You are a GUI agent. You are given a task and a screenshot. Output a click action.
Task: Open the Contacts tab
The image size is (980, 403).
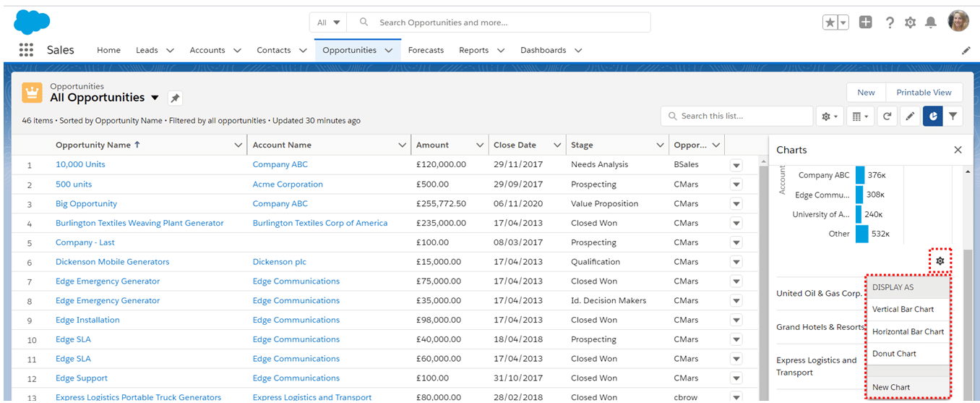point(274,50)
